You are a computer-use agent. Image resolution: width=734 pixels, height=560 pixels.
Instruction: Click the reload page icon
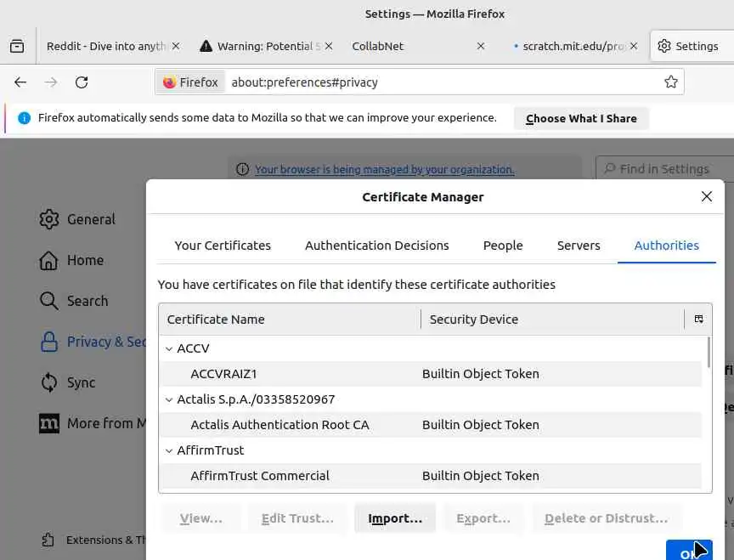coord(82,82)
